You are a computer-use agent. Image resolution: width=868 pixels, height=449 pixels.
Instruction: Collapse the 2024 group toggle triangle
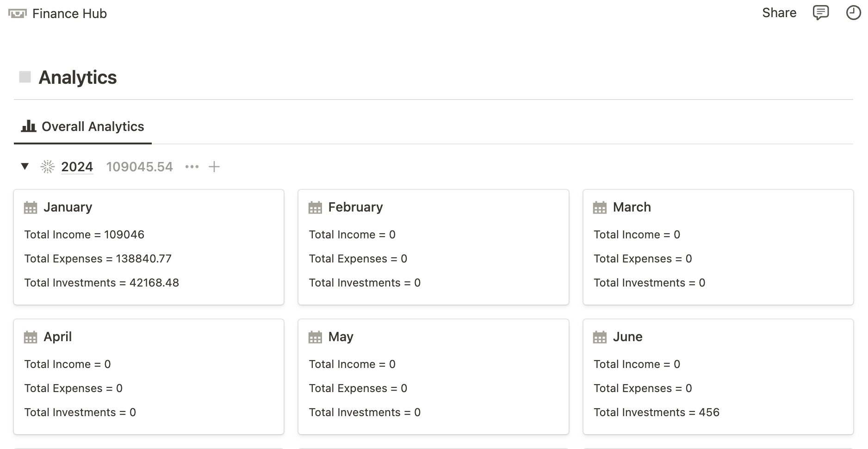pos(25,166)
